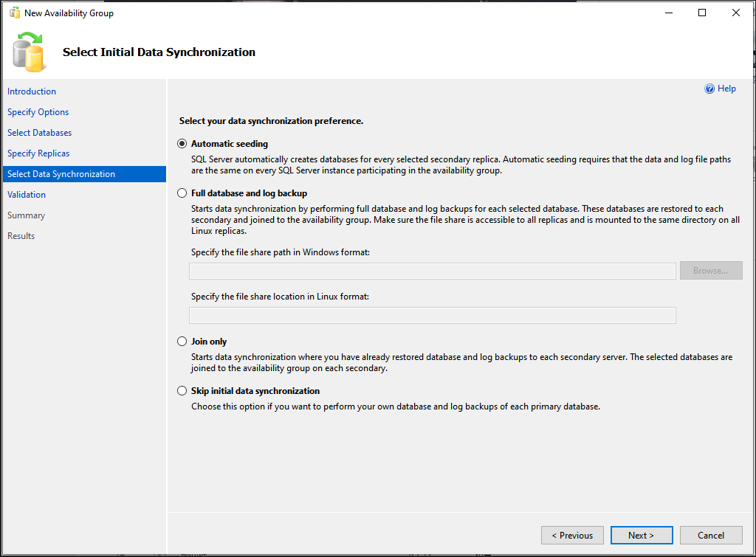Open the Validation step
756x557 pixels.
27,195
